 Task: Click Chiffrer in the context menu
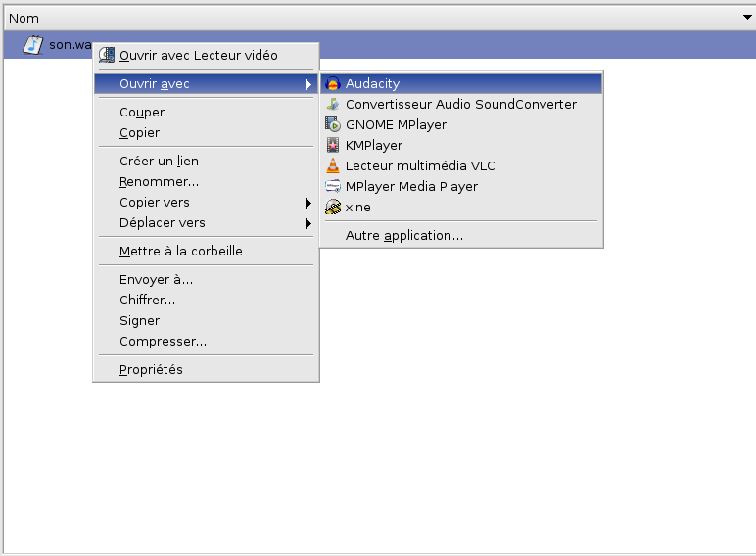click(x=147, y=301)
